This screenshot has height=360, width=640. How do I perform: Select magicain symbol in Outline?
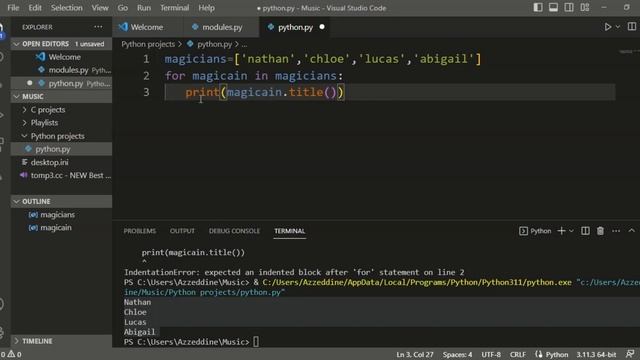coord(61,227)
